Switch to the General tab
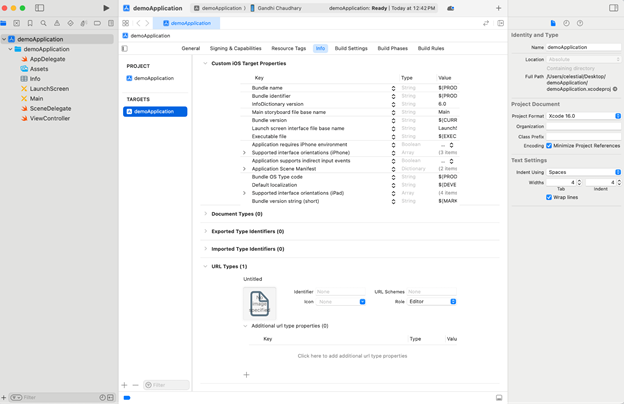624x404 pixels. point(191,49)
